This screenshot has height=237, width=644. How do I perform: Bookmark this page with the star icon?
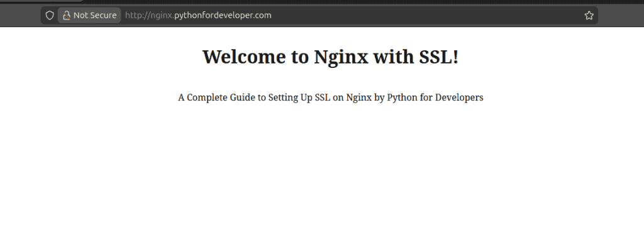pyautogui.click(x=589, y=16)
